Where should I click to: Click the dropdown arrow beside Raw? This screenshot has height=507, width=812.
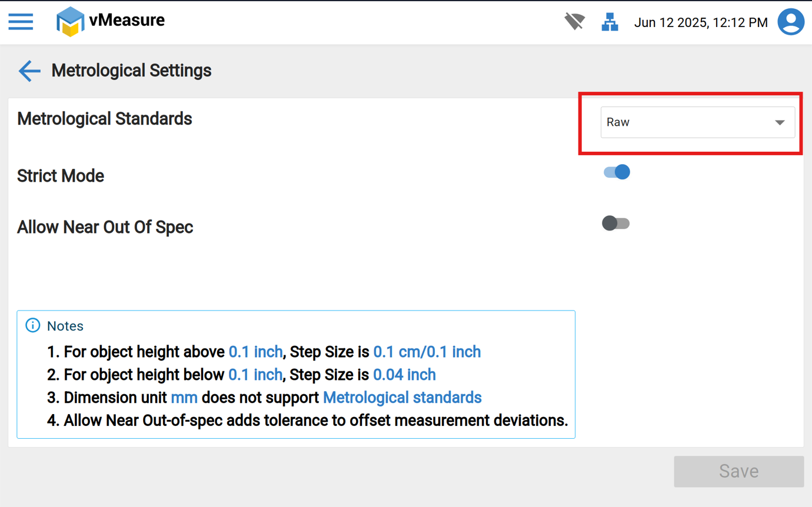780,122
